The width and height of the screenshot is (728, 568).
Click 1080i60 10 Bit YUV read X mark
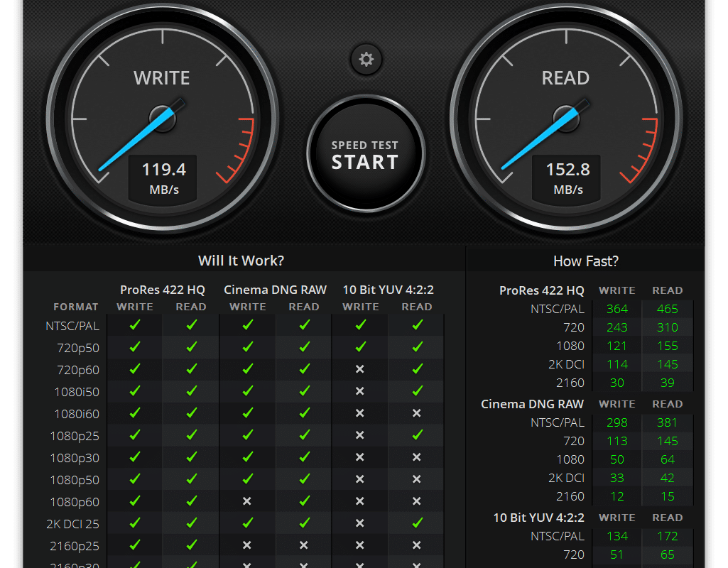pyautogui.click(x=416, y=413)
